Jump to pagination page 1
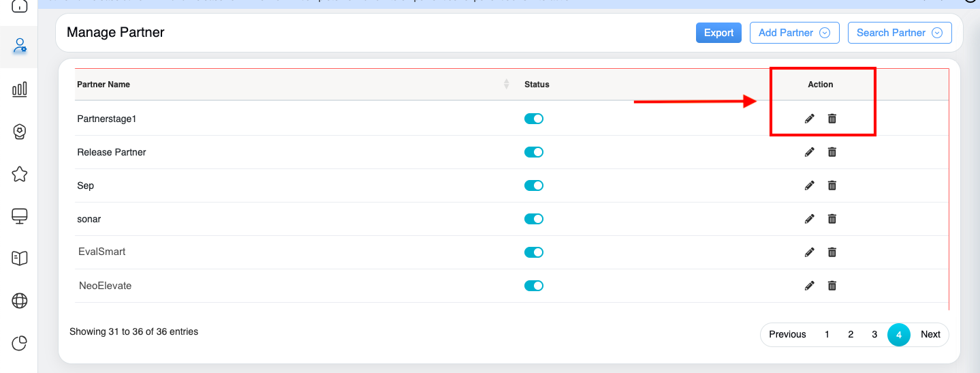This screenshot has height=373, width=980. 827,334
